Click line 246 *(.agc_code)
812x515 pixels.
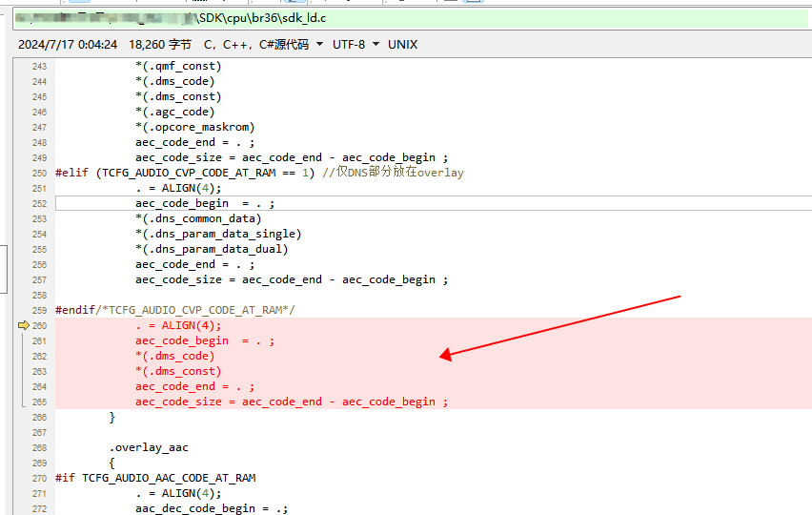[x=175, y=112]
